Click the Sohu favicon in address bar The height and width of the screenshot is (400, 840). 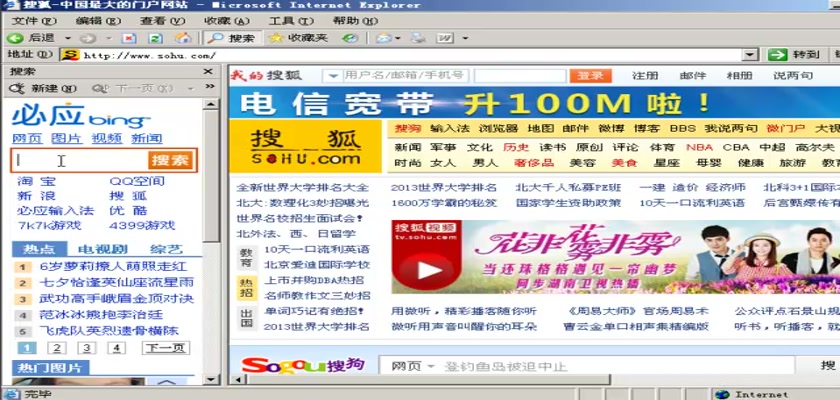pyautogui.click(x=70, y=55)
